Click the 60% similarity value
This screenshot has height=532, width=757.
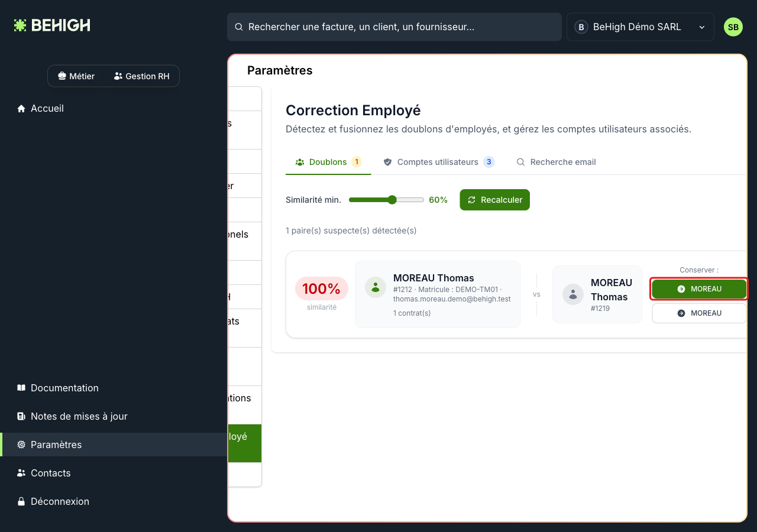(438, 200)
